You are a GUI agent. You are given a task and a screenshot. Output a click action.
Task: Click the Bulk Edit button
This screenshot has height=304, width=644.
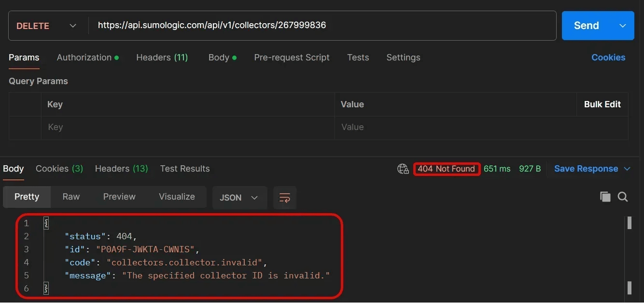click(x=602, y=104)
